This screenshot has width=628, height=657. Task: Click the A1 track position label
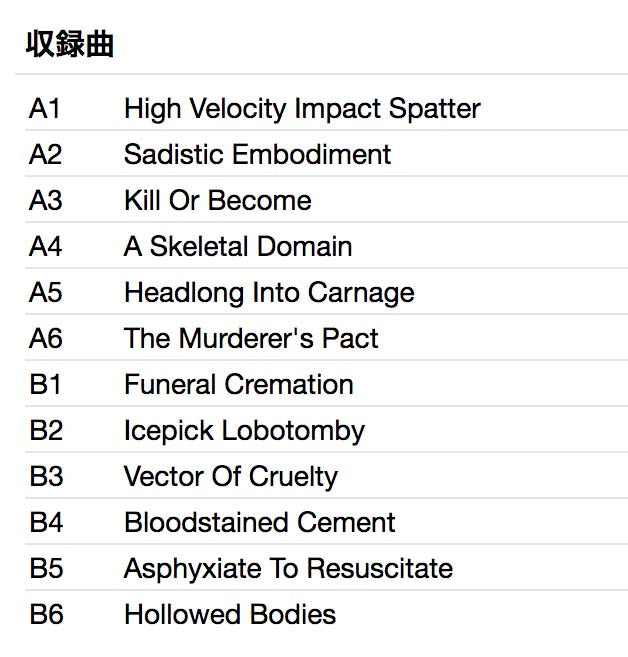click(45, 108)
